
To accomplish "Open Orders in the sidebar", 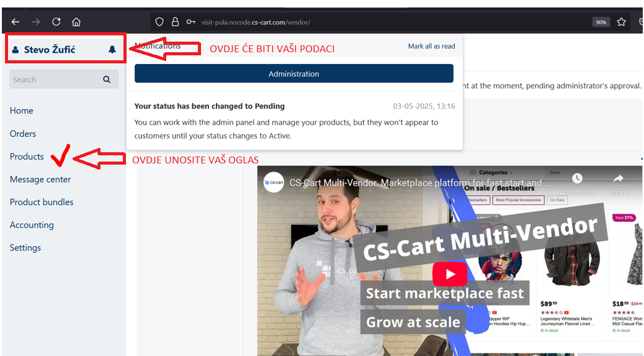I will 22,134.
